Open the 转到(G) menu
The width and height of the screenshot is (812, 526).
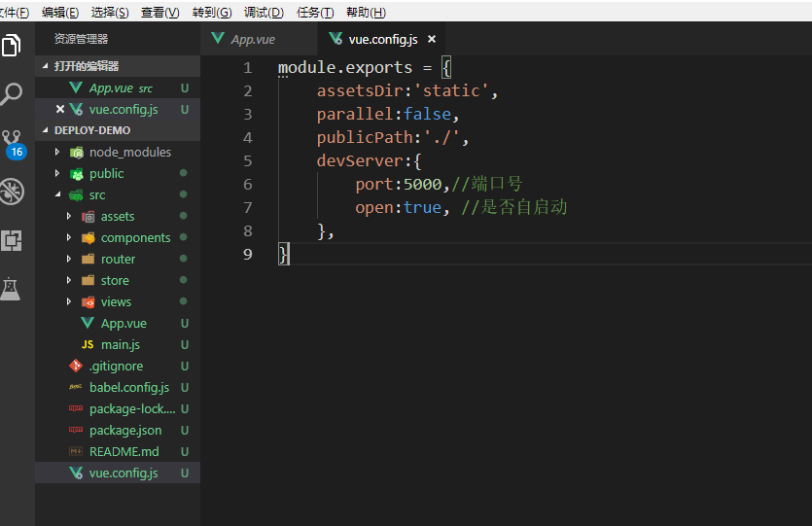pyautogui.click(x=212, y=13)
